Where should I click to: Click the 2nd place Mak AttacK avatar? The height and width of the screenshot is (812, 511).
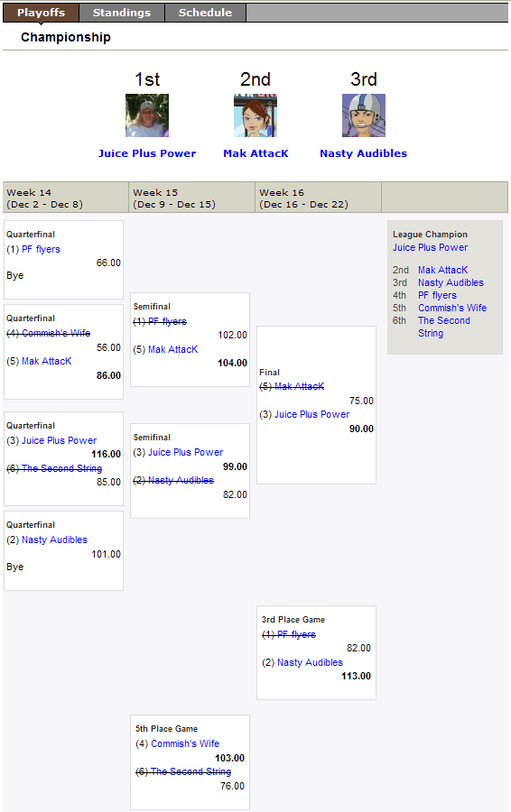(x=255, y=115)
